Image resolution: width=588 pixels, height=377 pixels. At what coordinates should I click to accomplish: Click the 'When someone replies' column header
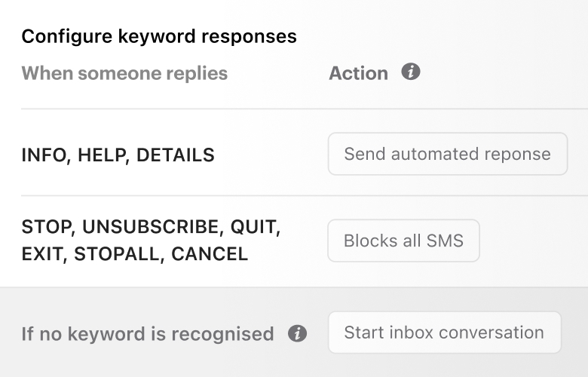124,73
